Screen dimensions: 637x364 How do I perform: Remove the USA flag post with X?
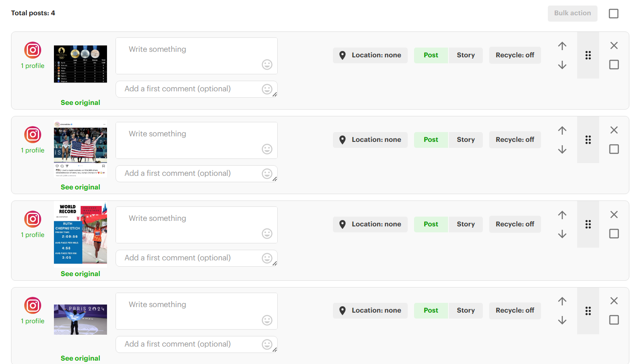(x=614, y=130)
